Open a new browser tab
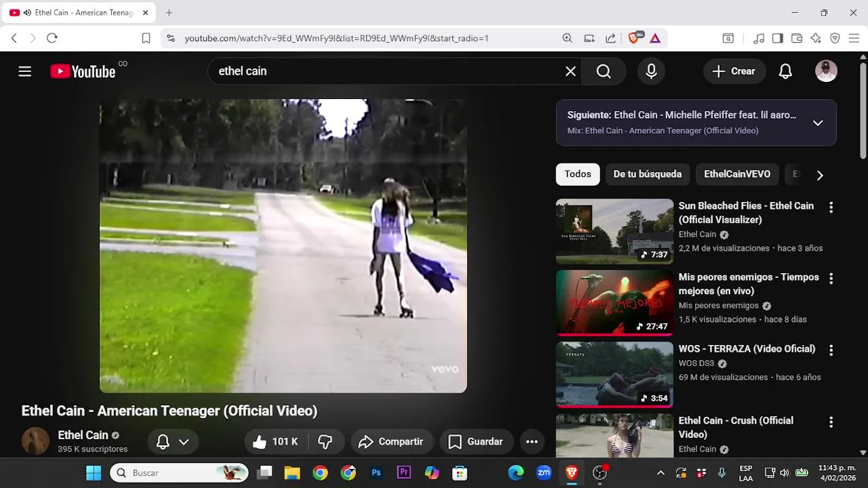868x488 pixels. tap(169, 13)
